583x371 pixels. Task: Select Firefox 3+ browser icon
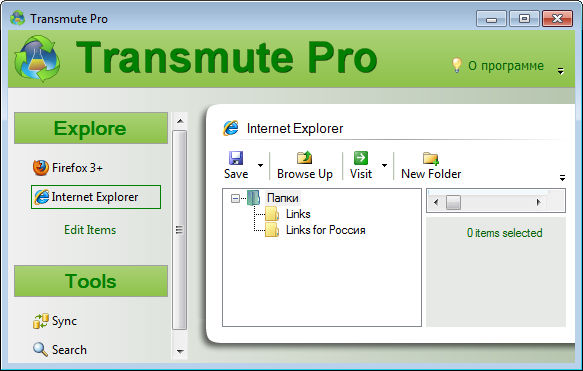41,168
